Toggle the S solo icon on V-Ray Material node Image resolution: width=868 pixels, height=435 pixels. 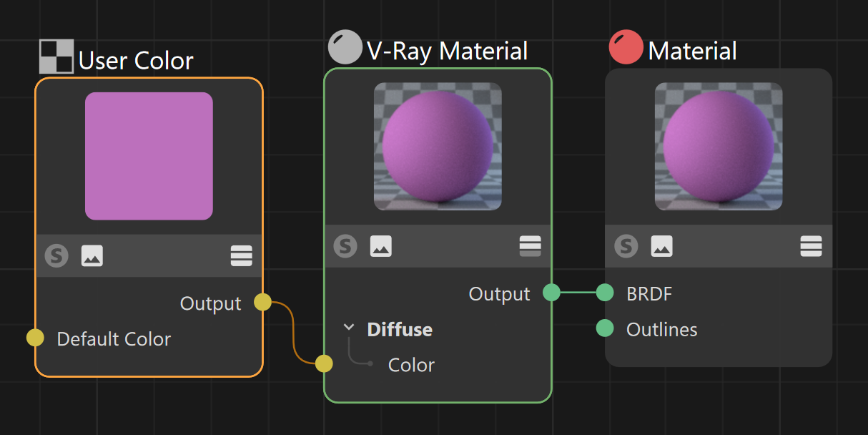pos(345,246)
